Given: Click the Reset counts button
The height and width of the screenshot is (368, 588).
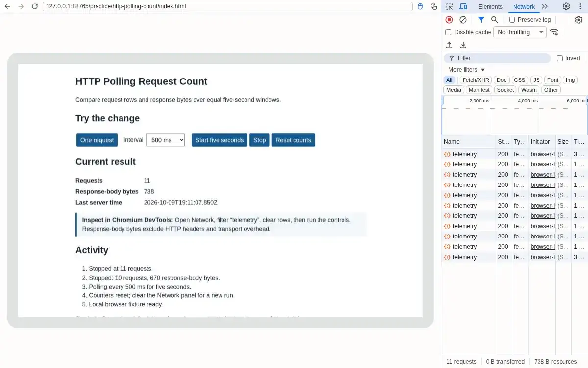Looking at the screenshot, I should [293, 140].
